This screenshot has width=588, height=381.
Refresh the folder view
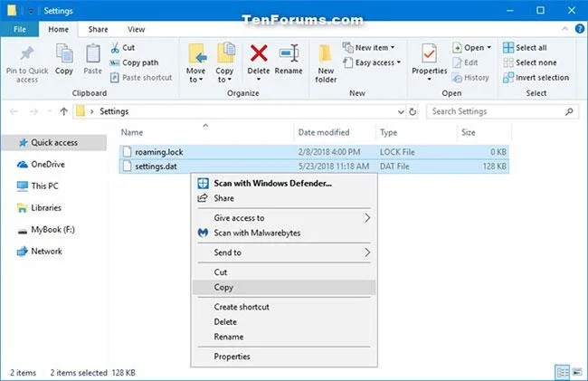[x=413, y=111]
